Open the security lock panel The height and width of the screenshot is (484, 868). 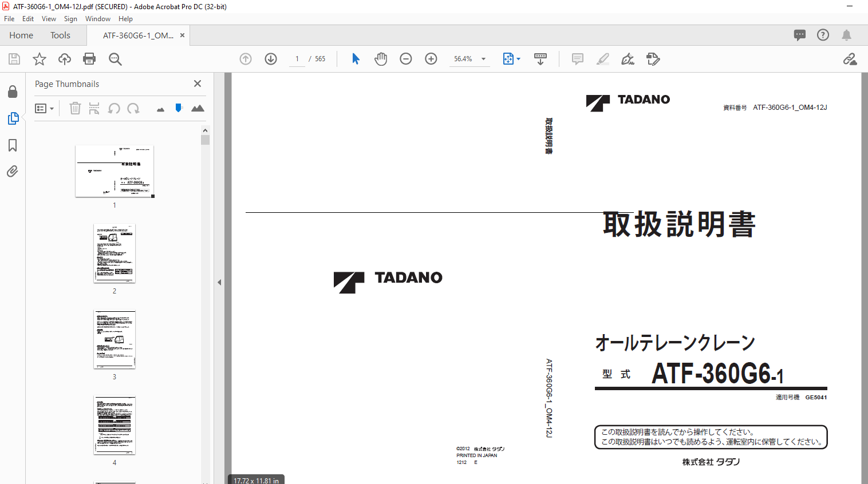[13, 92]
